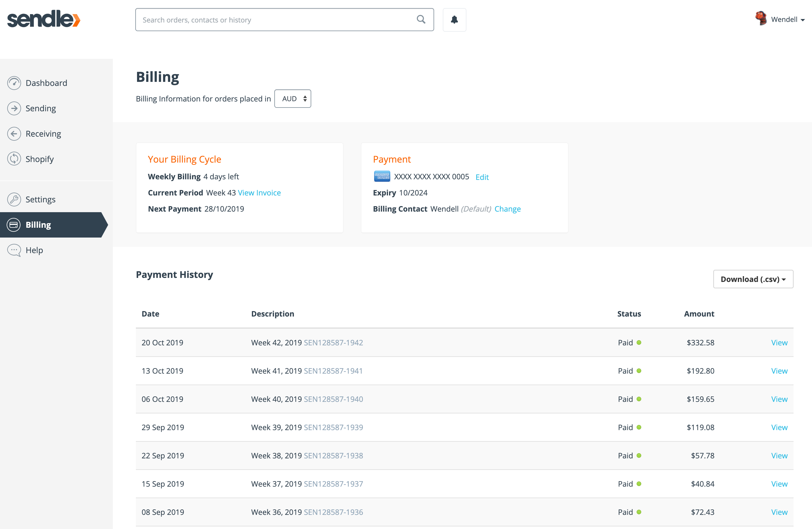812x529 pixels.
Task: Click the Help chat bubble icon
Action: pos(14,250)
